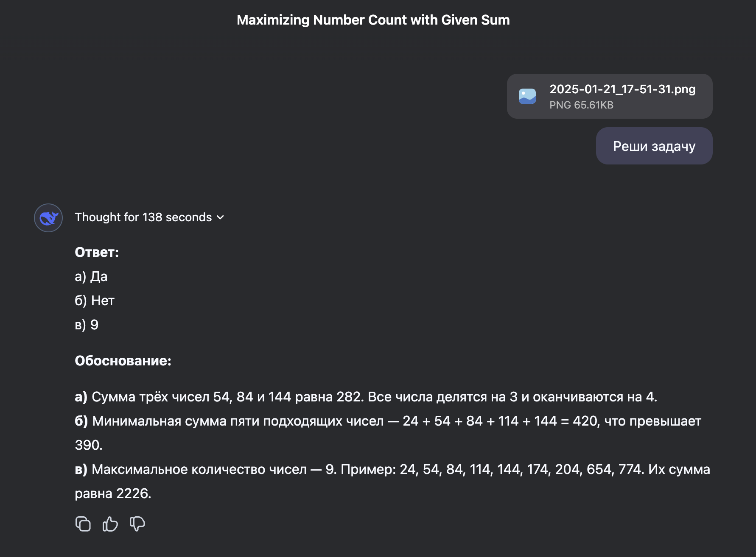Click the "Обоснование:" heading
The image size is (756, 557).
pos(123,361)
